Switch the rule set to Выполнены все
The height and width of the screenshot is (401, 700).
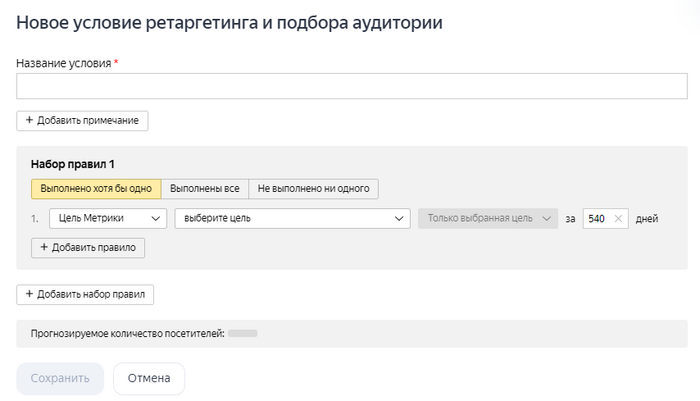point(204,188)
